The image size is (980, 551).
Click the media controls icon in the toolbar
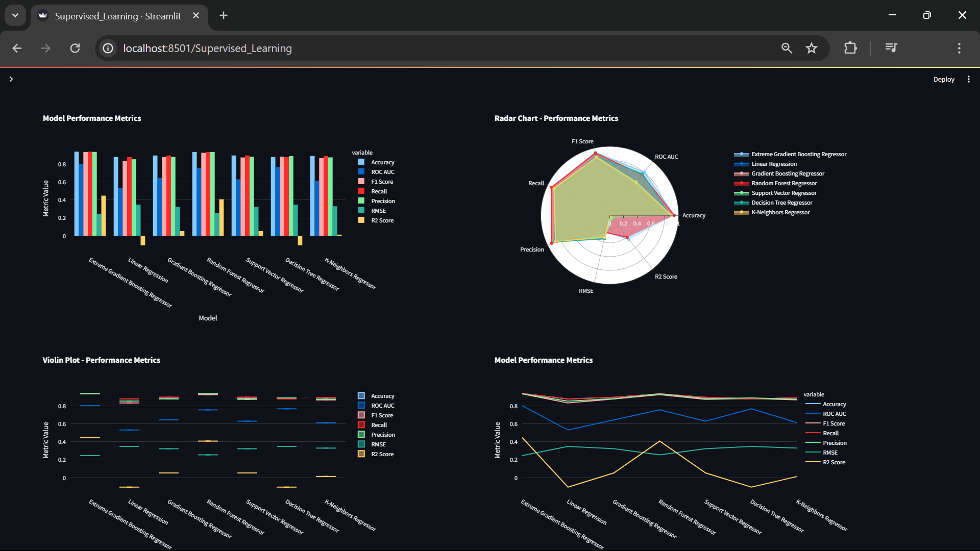(x=891, y=48)
